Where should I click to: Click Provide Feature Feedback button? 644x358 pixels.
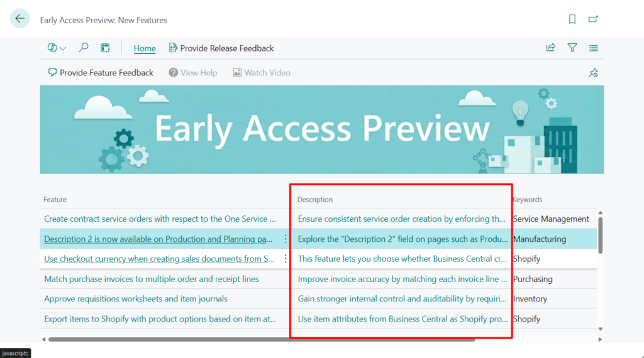tap(101, 73)
